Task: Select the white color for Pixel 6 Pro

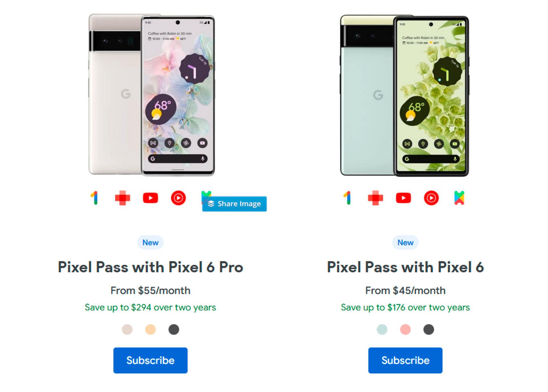Action: tap(127, 329)
